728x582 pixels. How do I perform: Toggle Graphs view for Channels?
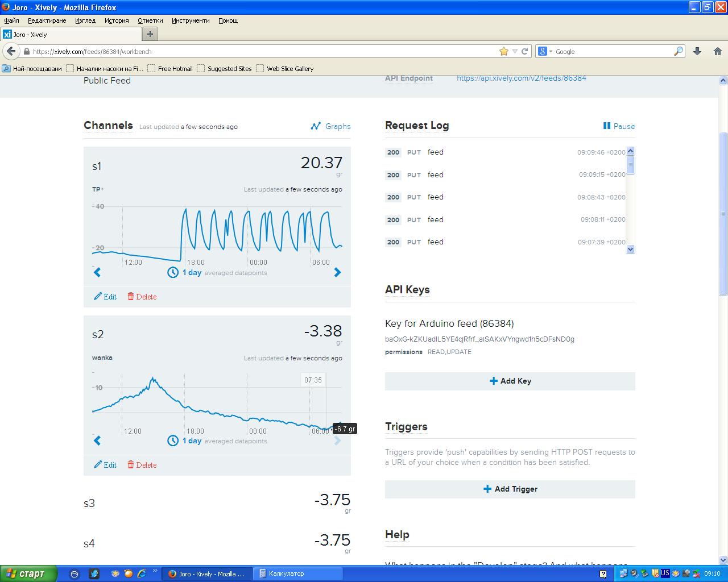coord(330,126)
